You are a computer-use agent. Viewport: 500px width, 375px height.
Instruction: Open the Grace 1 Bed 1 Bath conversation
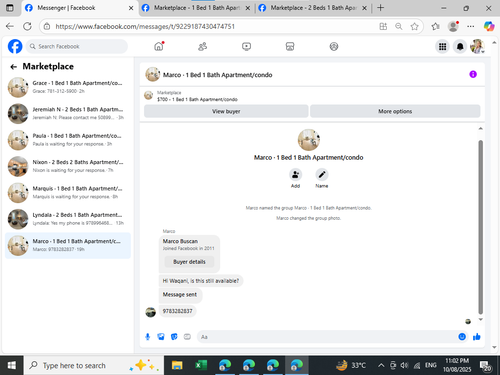tap(68, 87)
